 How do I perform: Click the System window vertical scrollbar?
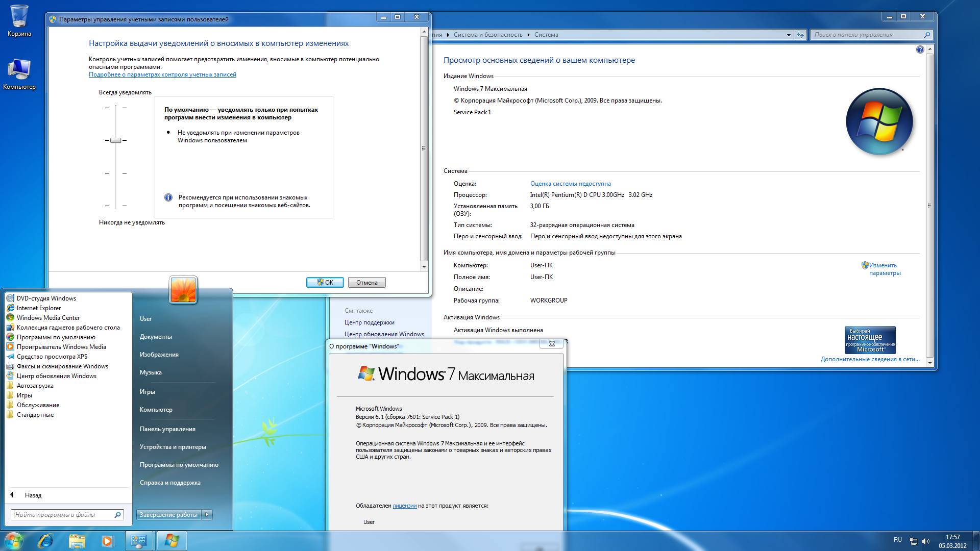point(929,206)
